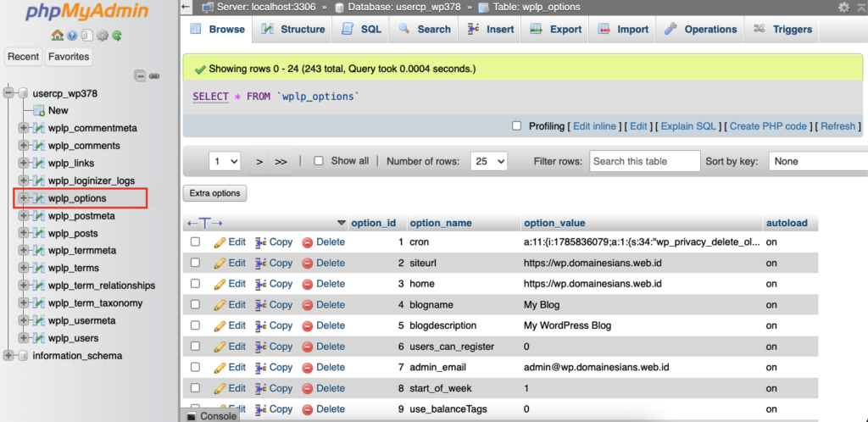
Task: Expand the information_schema database node
Action: 8,356
